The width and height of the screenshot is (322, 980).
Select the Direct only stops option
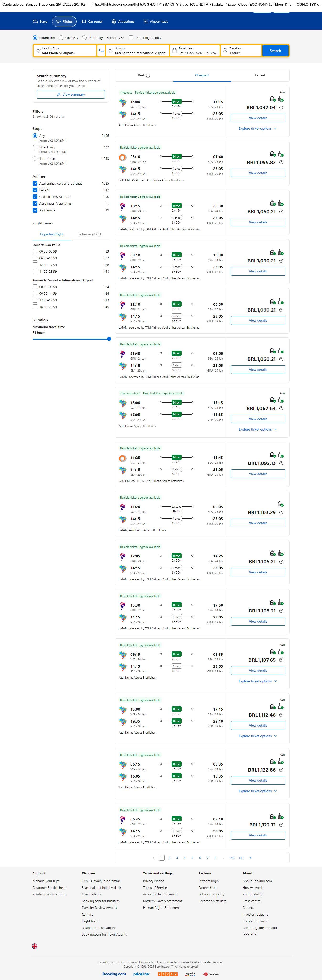[x=35, y=147]
